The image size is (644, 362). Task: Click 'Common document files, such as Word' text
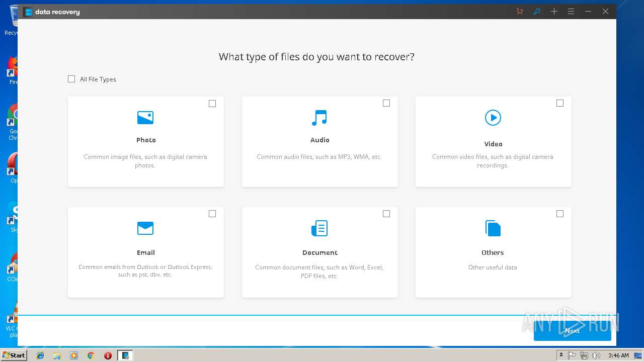pos(319,271)
